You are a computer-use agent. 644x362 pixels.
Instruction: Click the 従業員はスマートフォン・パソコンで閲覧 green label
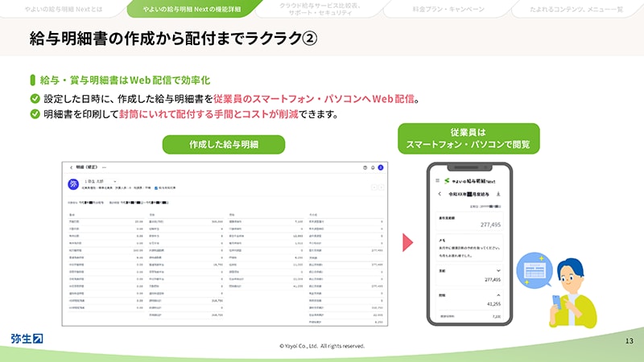pyautogui.click(x=469, y=138)
